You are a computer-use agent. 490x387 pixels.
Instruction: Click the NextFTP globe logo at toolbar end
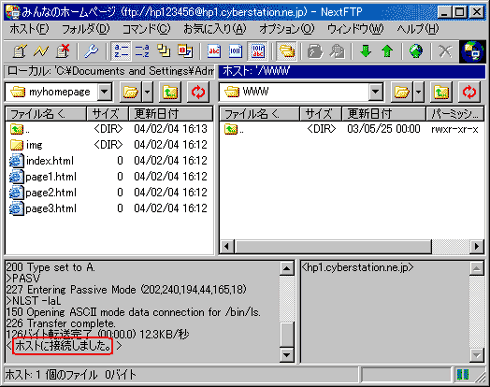(472, 52)
